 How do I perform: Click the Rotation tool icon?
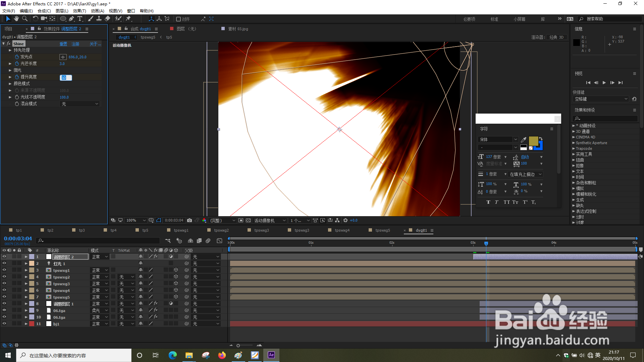coord(35,19)
